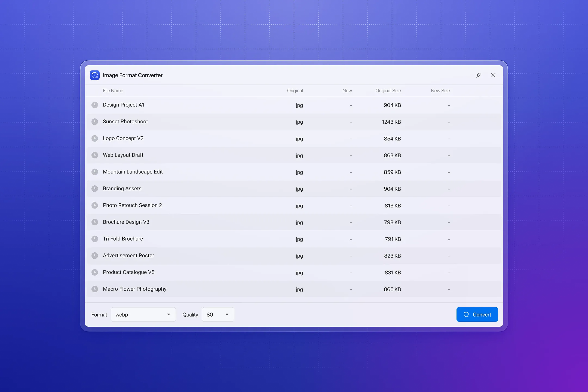This screenshot has height=392, width=588.
Task: Click the clock icon next to Macro Flower Photography
Action: coord(95,289)
